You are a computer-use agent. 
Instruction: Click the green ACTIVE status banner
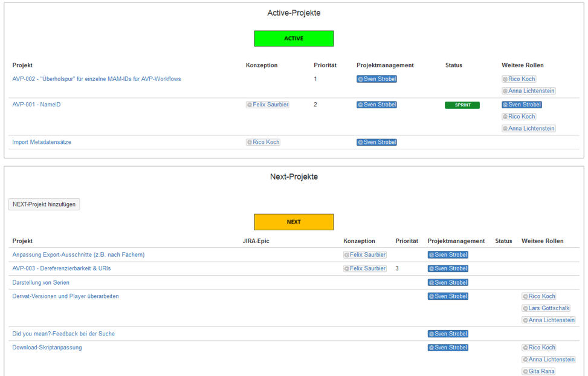294,39
